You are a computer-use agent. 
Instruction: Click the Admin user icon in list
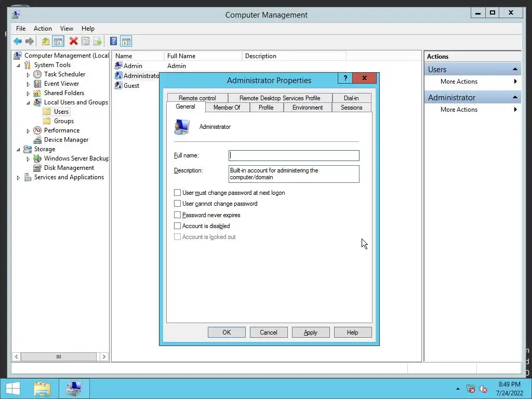tap(118, 66)
